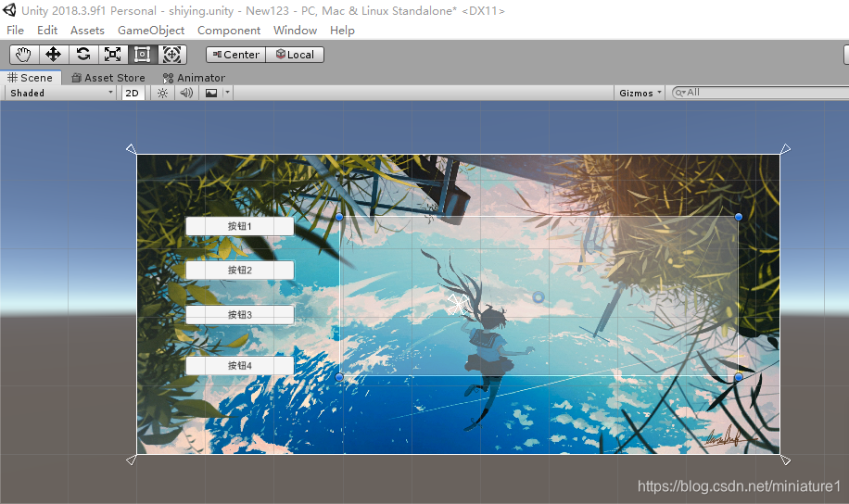
Task: Select the Hand tool
Action: point(24,54)
